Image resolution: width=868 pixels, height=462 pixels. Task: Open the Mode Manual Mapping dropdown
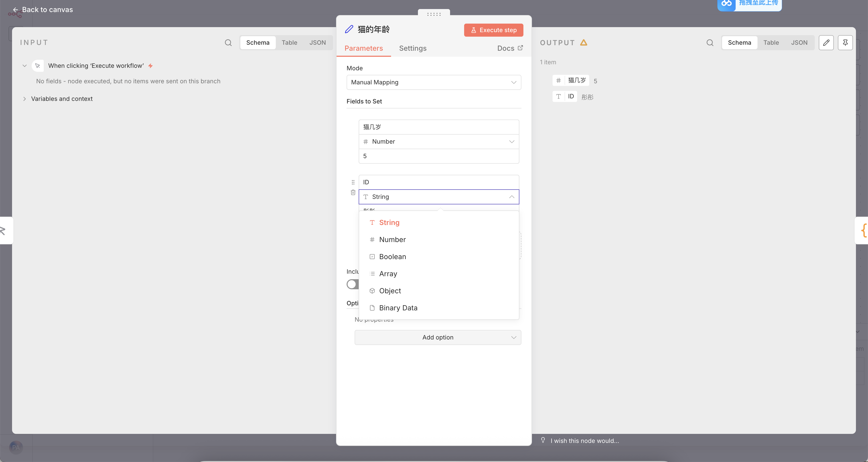(433, 82)
